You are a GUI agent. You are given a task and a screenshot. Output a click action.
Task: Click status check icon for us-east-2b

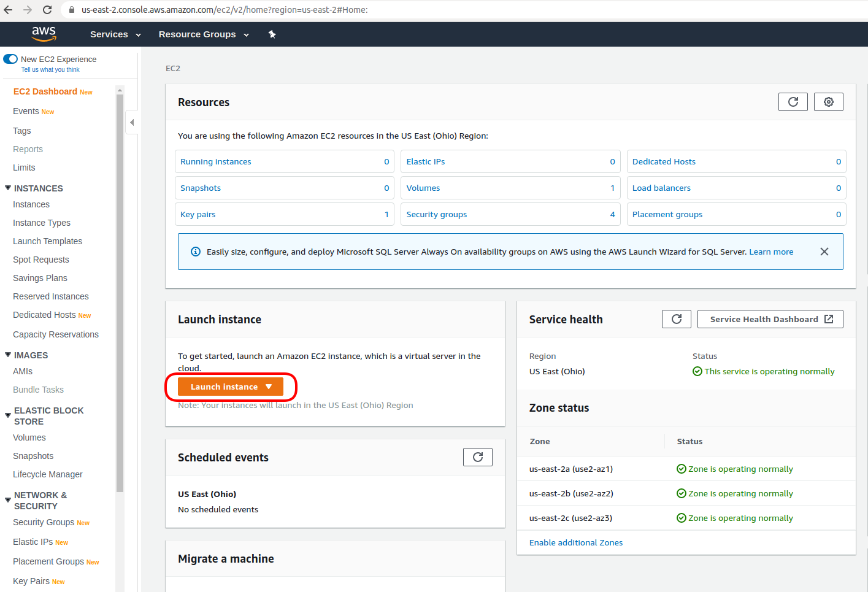point(681,493)
